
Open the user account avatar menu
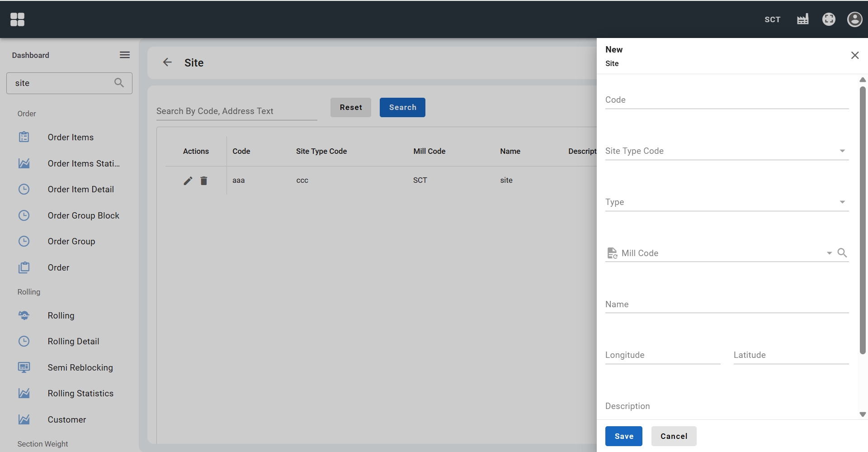854,19
